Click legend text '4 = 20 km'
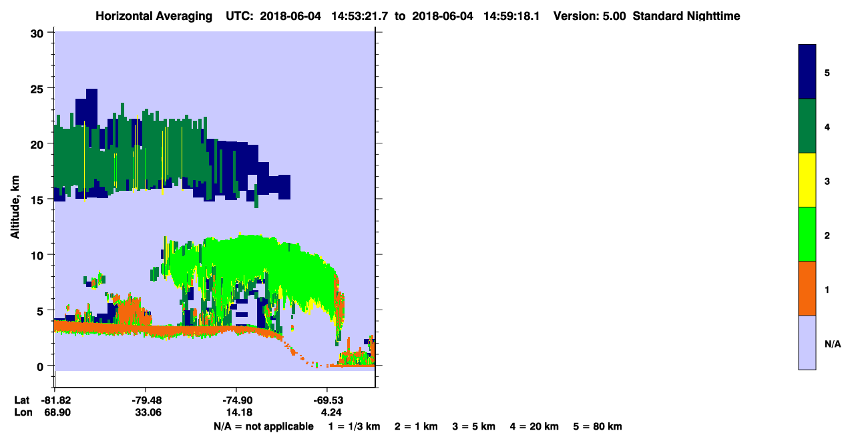868x445 pixels. tap(535, 426)
